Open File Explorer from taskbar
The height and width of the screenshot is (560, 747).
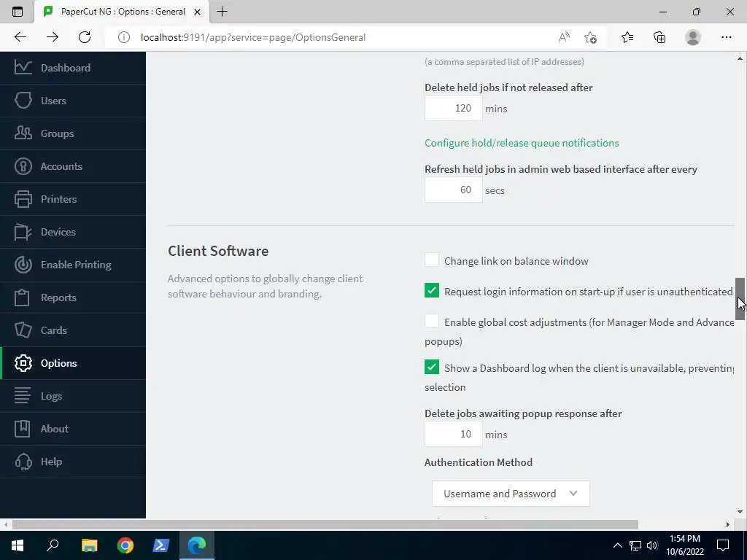pos(89,545)
